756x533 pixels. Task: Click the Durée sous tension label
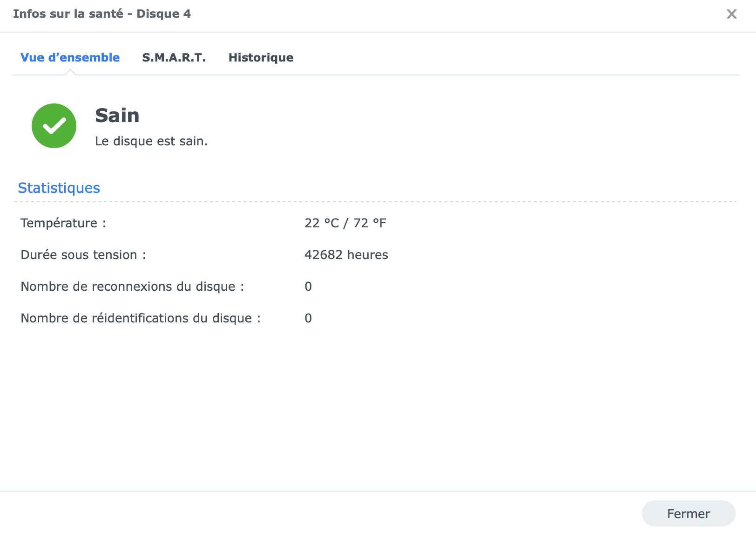tap(83, 255)
